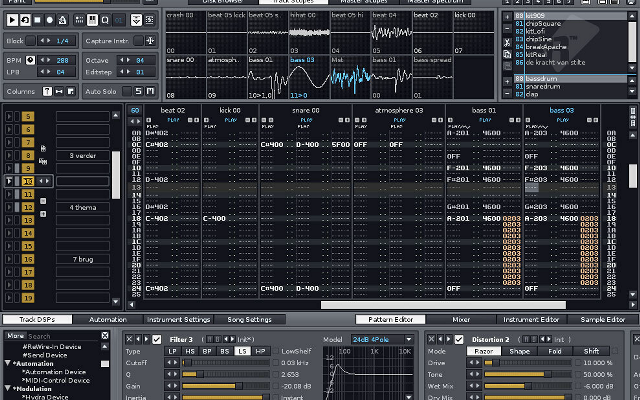This screenshot has height=400, width=640.
Task: Remove instrument with minus button beside chipSquare
Action: (x=507, y=29)
